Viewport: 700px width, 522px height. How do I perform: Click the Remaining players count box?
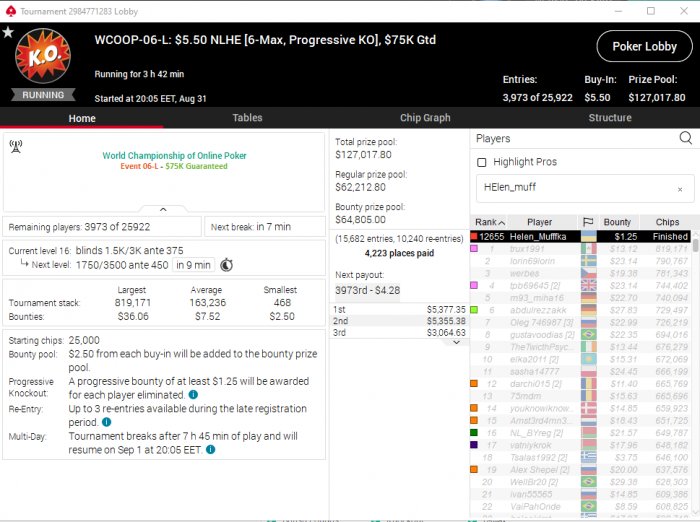[x=102, y=227]
